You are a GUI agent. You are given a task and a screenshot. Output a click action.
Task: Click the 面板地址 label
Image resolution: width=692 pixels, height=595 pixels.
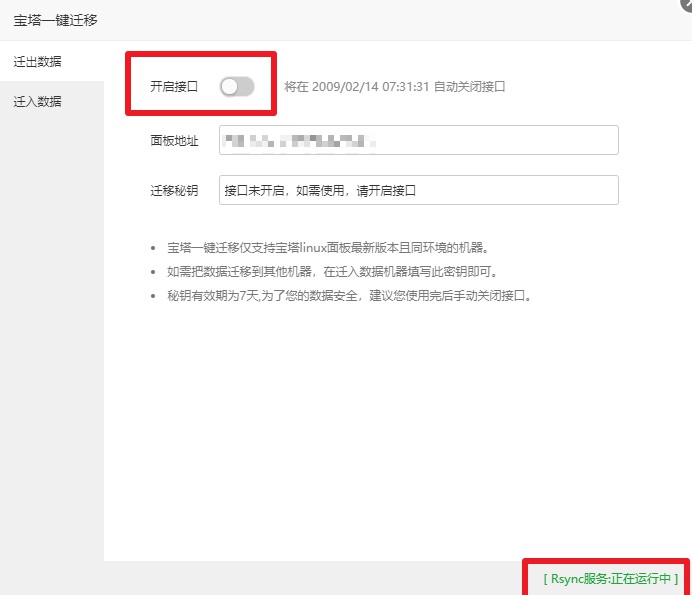coord(174,140)
